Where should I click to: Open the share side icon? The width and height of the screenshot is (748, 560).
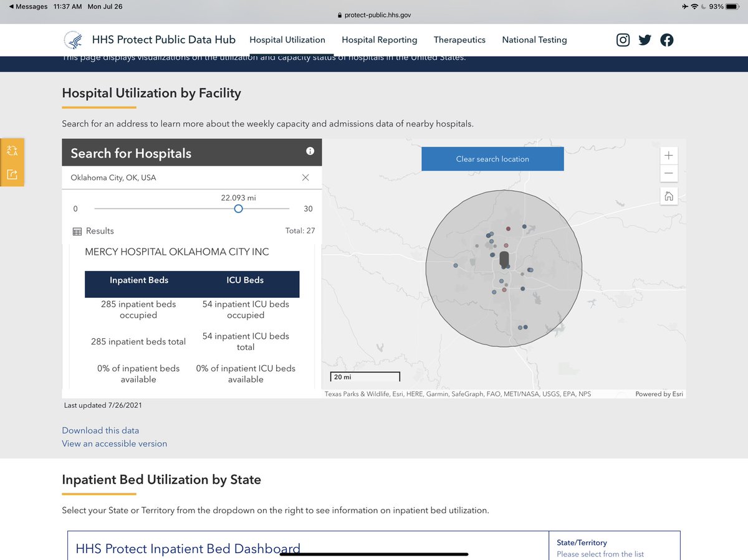pyautogui.click(x=12, y=174)
